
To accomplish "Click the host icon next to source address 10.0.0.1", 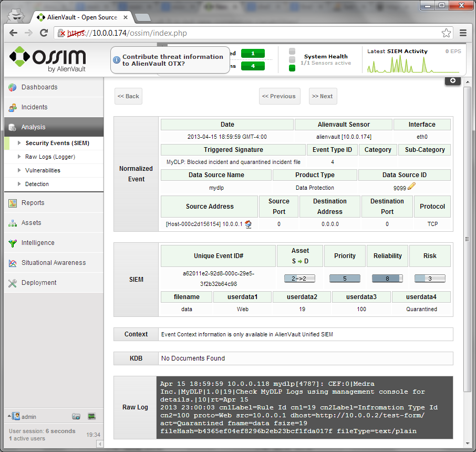I will (x=249, y=224).
